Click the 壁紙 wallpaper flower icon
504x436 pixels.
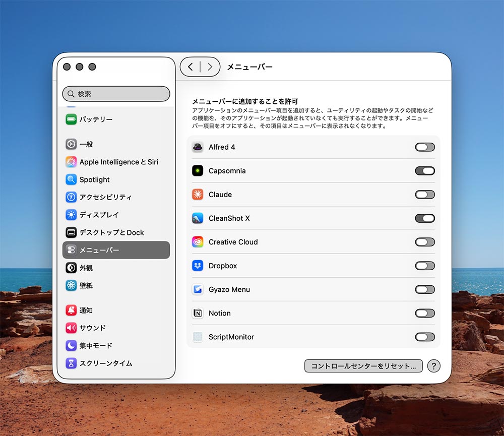point(71,285)
